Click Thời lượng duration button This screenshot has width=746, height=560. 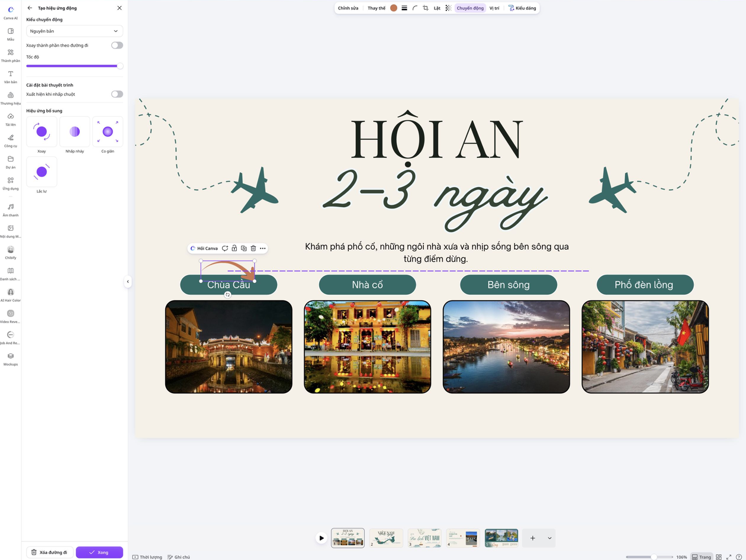click(x=147, y=557)
